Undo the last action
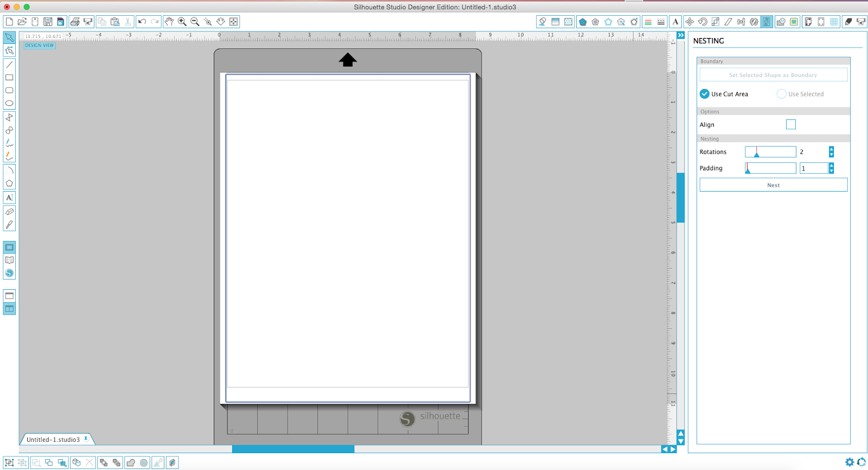This screenshot has height=470, width=868. coord(142,22)
